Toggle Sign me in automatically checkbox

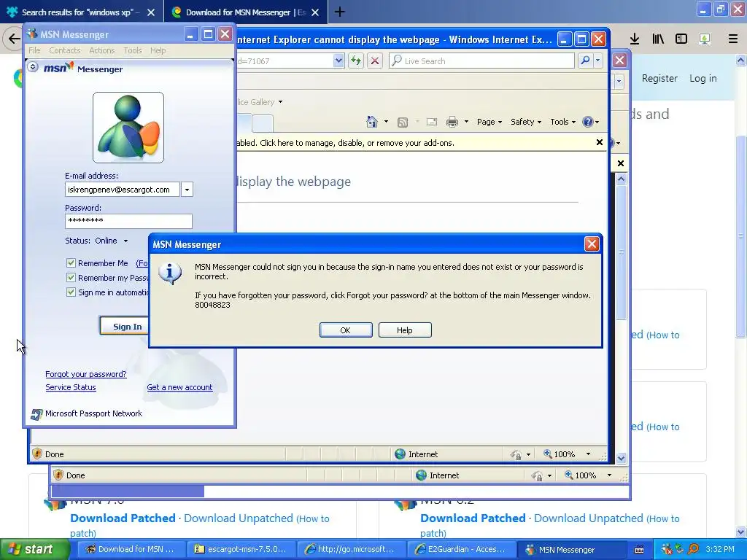[x=71, y=292]
